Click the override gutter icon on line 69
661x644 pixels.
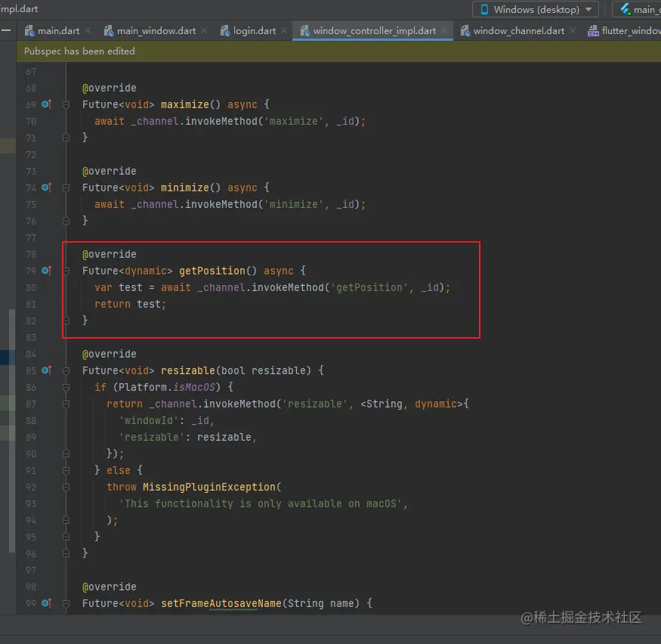(46, 104)
